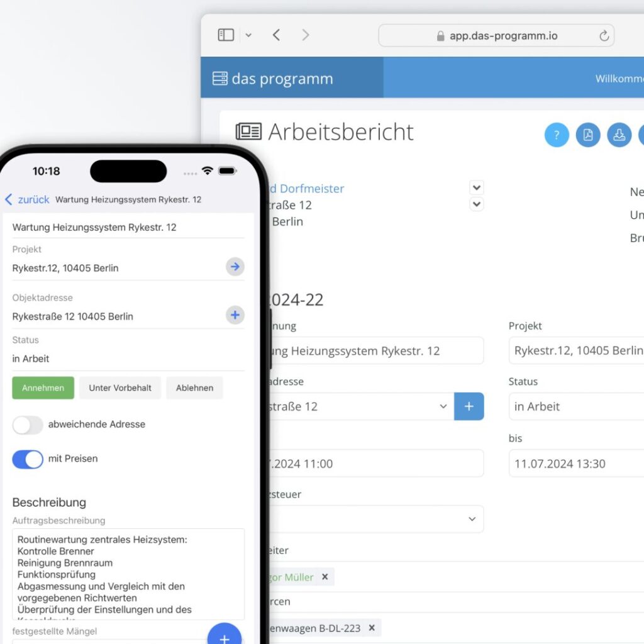Open the das programm logo home link

273,78
